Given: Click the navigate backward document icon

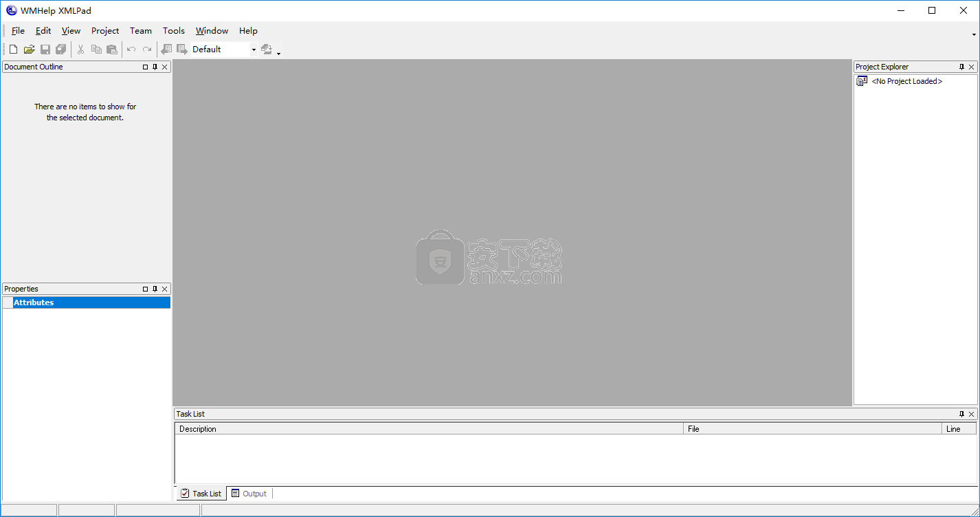Looking at the screenshot, I should (x=166, y=49).
